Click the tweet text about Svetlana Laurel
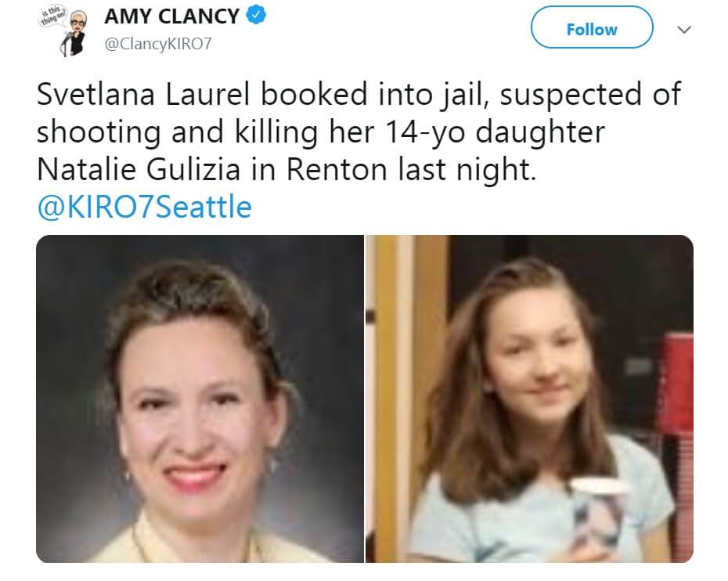Screen dimensions: 728x581 click(x=359, y=132)
